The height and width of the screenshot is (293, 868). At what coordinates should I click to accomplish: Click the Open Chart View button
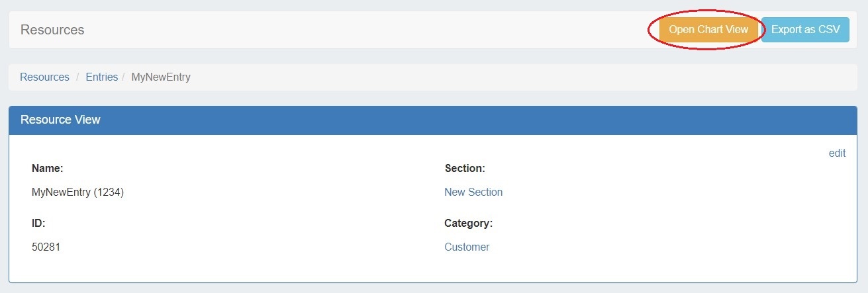[x=708, y=30]
